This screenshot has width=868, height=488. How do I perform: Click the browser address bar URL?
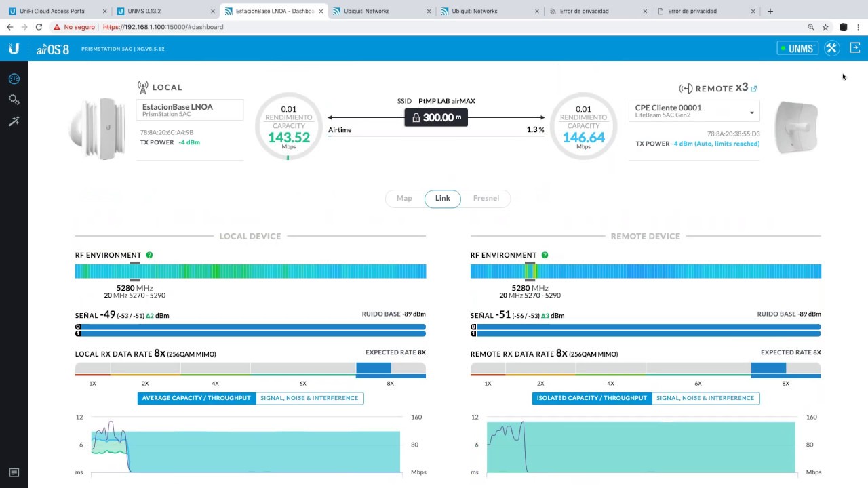[163, 27]
